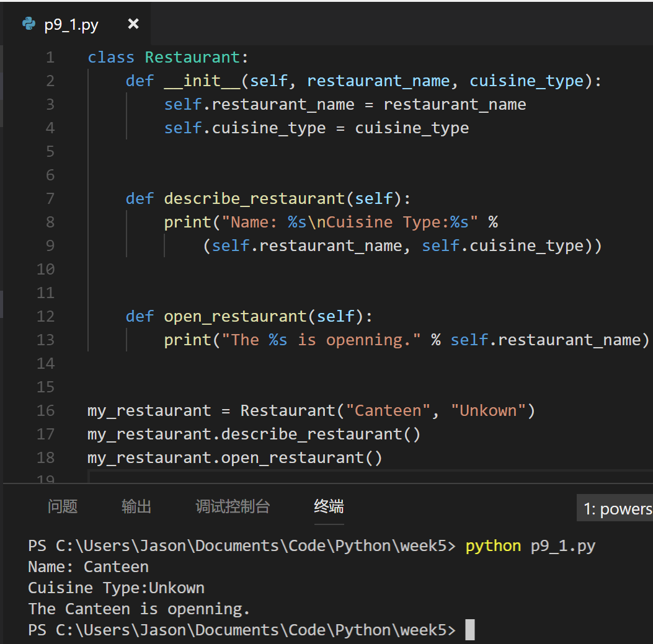The width and height of the screenshot is (653, 644).
Task: Click the Python file icon on p9_1.py tab
Action: pos(29,24)
